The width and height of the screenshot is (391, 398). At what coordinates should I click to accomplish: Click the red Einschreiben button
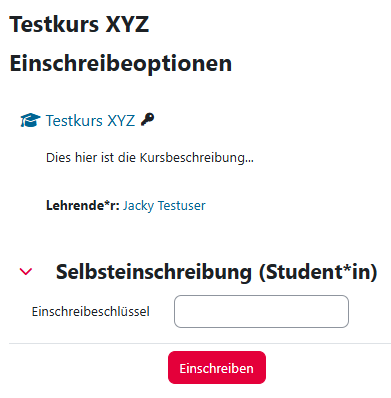point(217,368)
